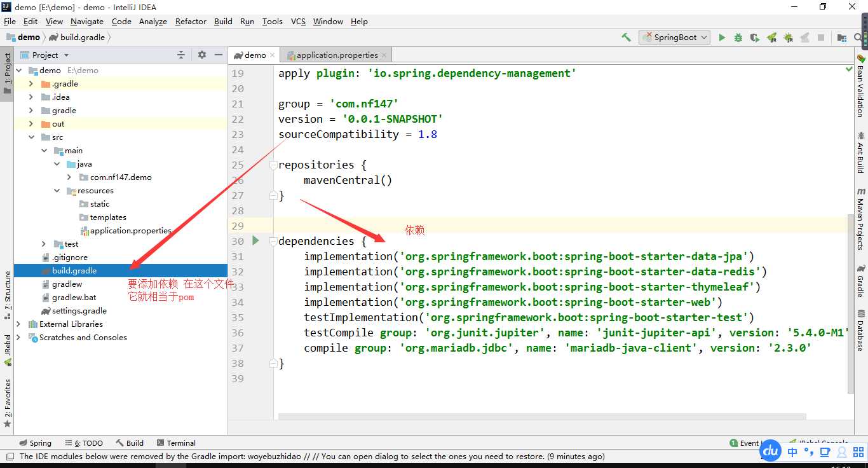Click the demo breadcrumb in navigation bar

[x=24, y=38]
